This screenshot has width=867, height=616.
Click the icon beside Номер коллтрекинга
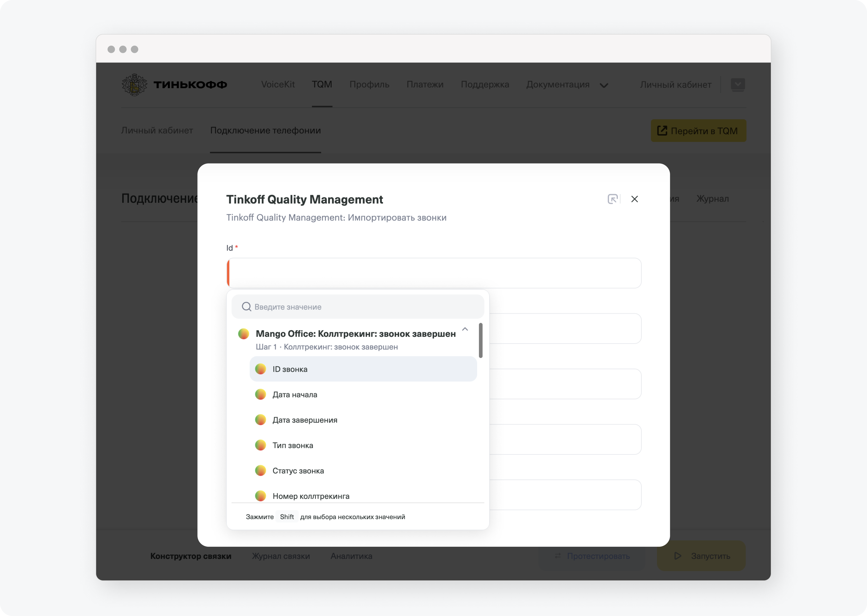(261, 496)
